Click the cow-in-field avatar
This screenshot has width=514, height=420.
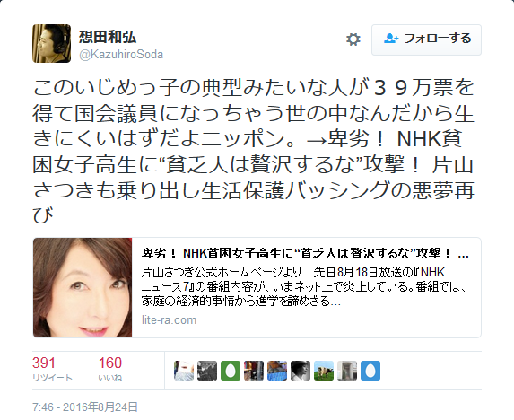click(324, 371)
